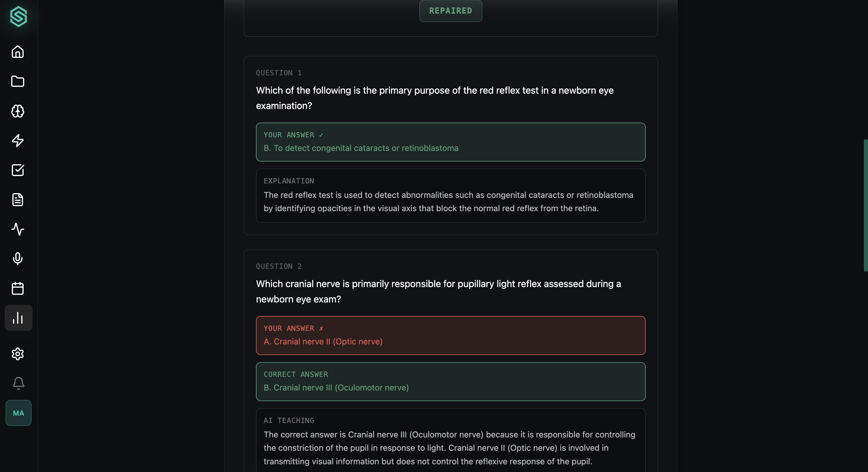868x472 pixels.
Task: Select the lightning bolt icon
Action: 18,141
